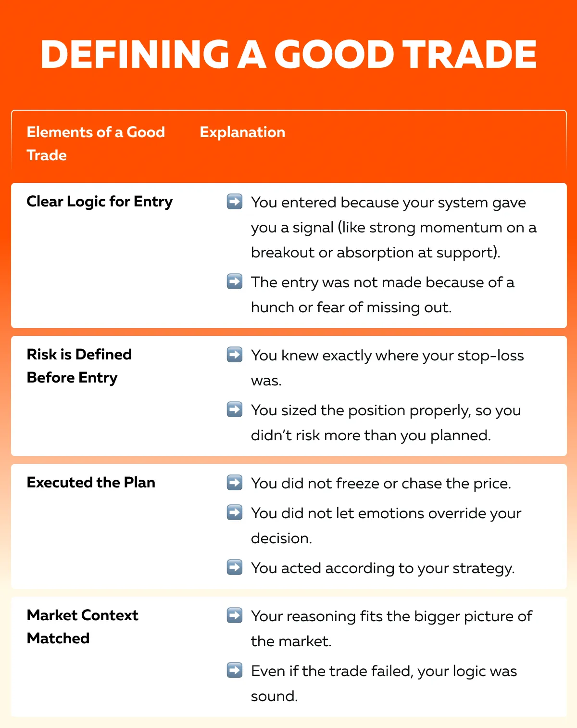
Task: Click the arrow icon next to "You did not let emotions"
Action: (x=235, y=512)
